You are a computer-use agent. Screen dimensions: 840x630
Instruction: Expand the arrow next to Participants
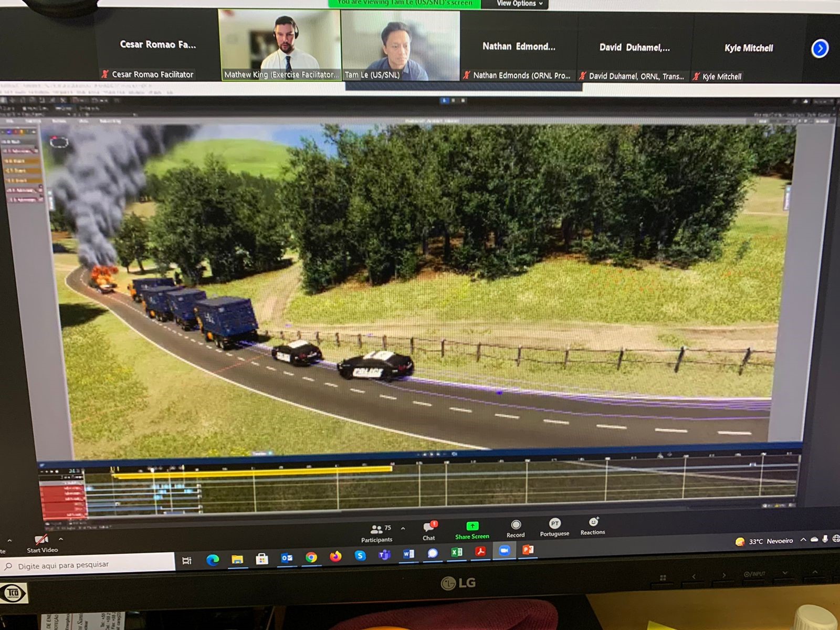403,528
